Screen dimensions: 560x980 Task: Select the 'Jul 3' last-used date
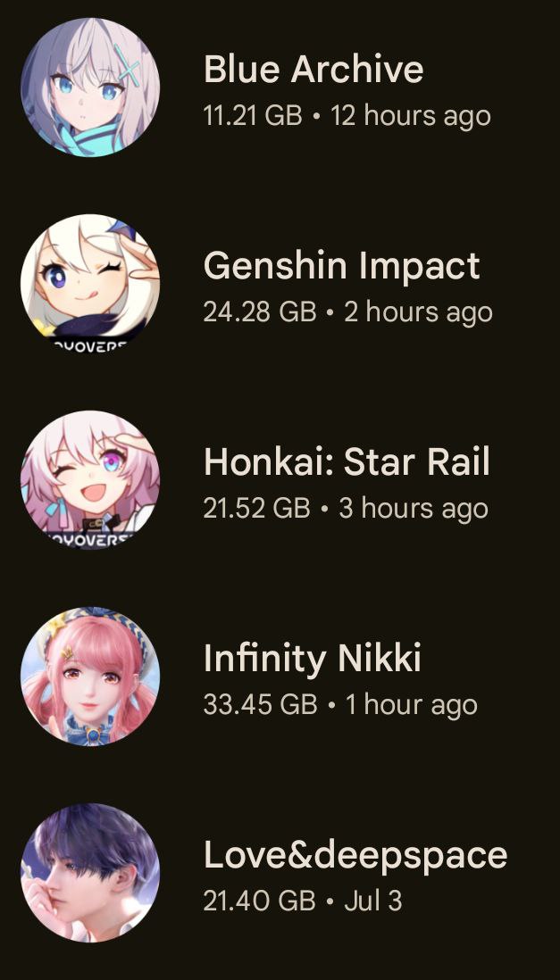click(x=373, y=901)
